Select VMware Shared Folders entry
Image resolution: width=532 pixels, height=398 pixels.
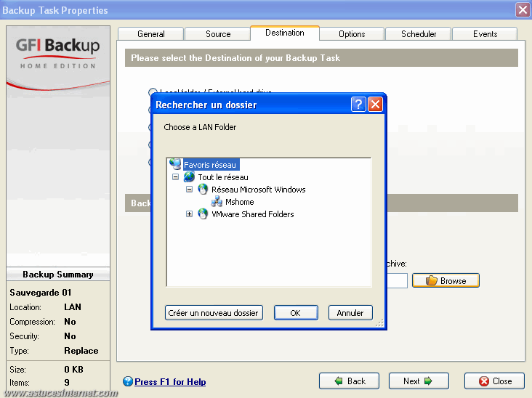coord(252,214)
